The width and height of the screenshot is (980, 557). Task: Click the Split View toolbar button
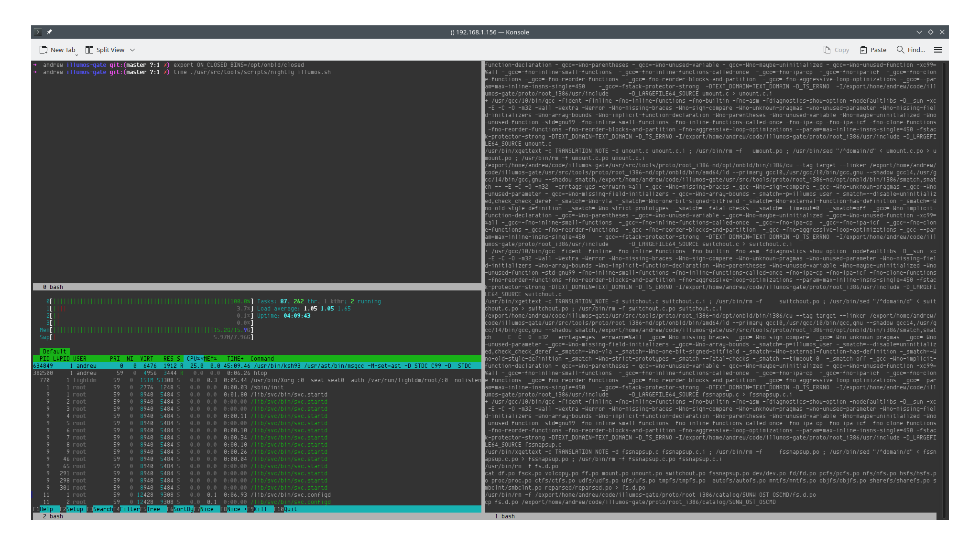pyautogui.click(x=105, y=50)
